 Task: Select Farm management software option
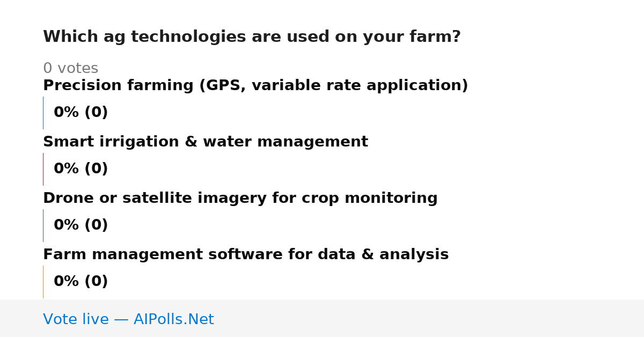pyautogui.click(x=246, y=255)
